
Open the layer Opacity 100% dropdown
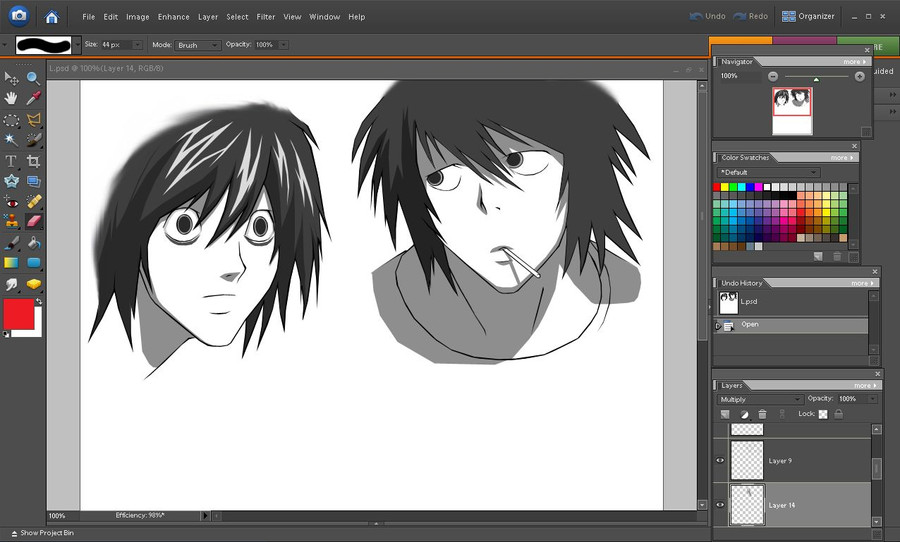[x=872, y=398]
